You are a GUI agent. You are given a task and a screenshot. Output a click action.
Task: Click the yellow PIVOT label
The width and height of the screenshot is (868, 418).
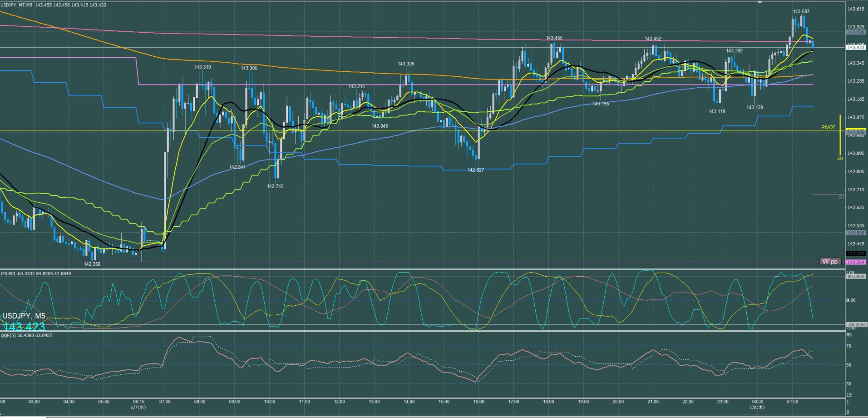tap(828, 128)
